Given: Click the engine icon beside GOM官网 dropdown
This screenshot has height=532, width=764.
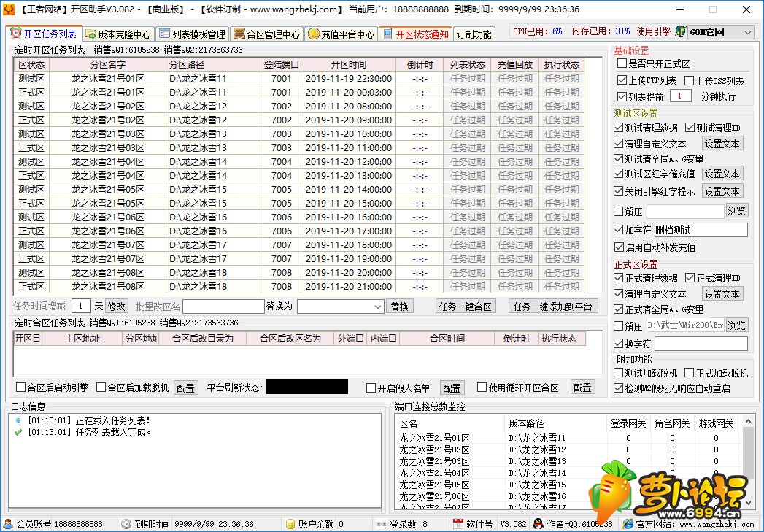Looking at the screenshot, I should click(681, 31).
